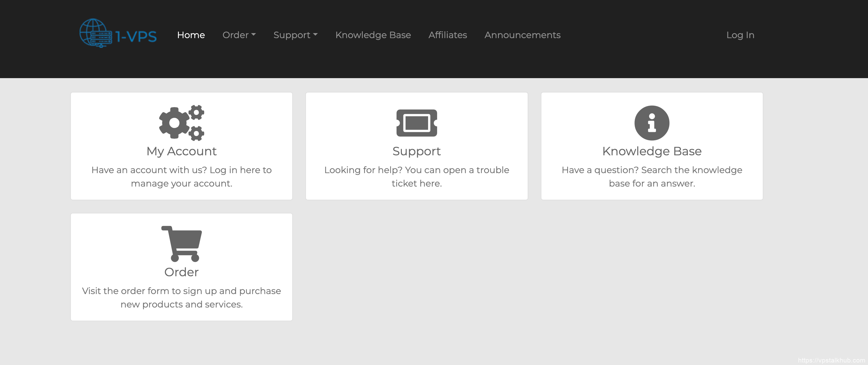Screen dimensions: 868x365
Task: Expand the Support dropdown in the navbar
Action: (x=295, y=35)
